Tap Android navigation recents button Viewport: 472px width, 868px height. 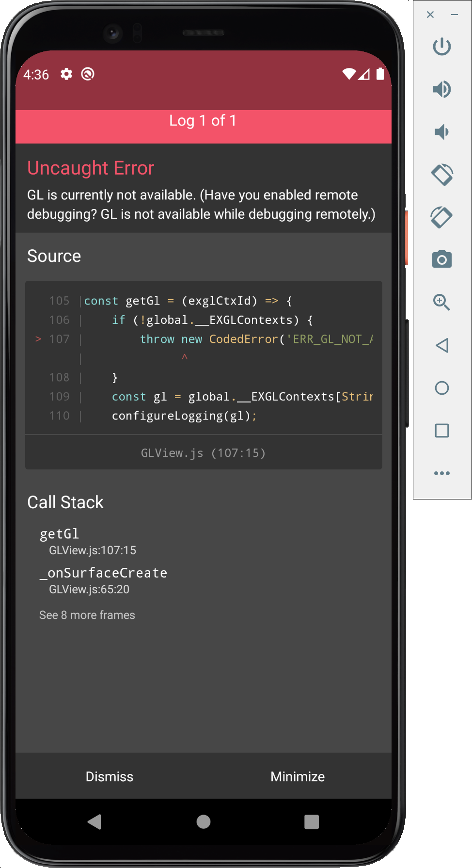pyautogui.click(x=312, y=821)
